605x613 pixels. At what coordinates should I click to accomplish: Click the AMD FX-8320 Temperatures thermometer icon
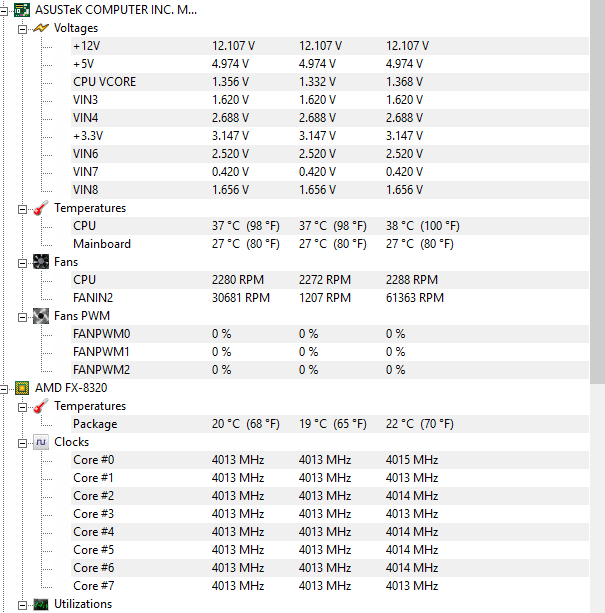coord(41,406)
